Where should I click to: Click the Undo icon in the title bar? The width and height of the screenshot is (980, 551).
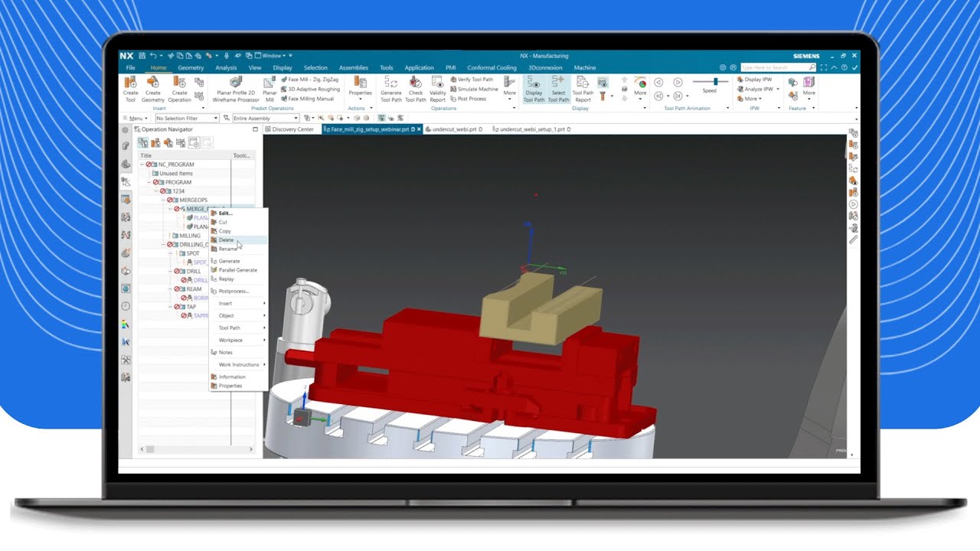coord(153,56)
